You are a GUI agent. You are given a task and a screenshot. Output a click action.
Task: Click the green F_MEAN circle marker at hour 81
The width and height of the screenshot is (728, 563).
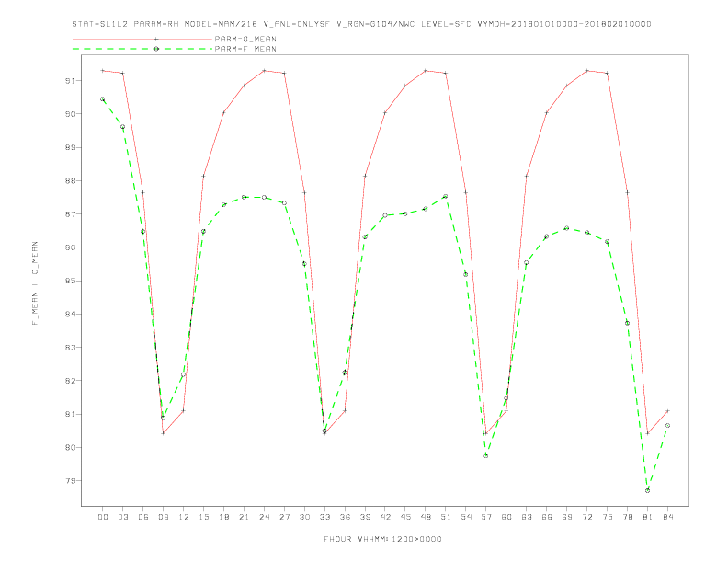click(648, 490)
